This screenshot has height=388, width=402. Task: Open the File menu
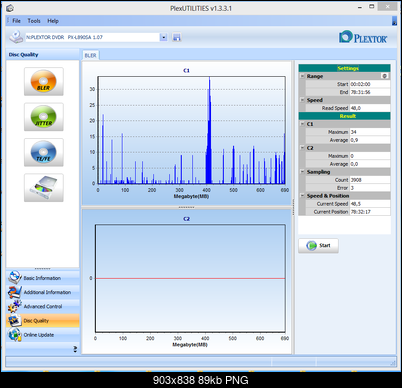[x=16, y=21]
